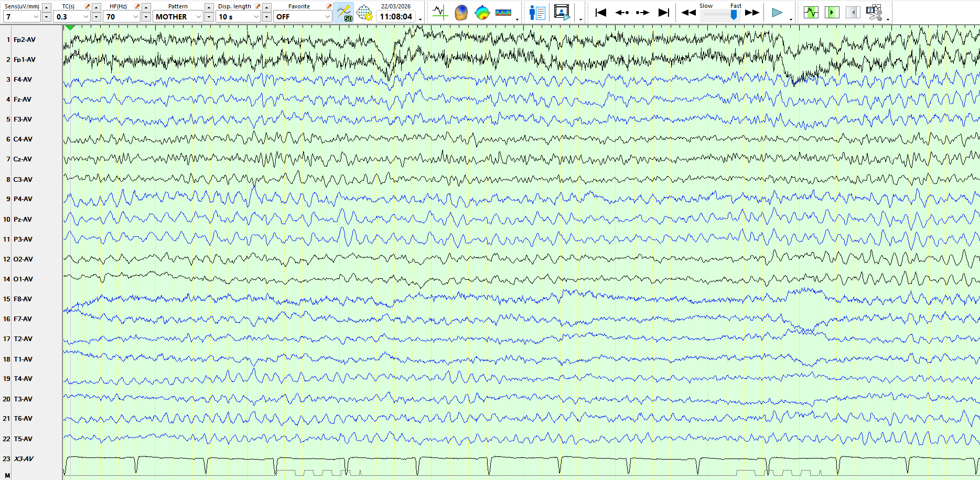Increase HF with its up arrow
Screen dimensions: 980x480
click(146, 7)
